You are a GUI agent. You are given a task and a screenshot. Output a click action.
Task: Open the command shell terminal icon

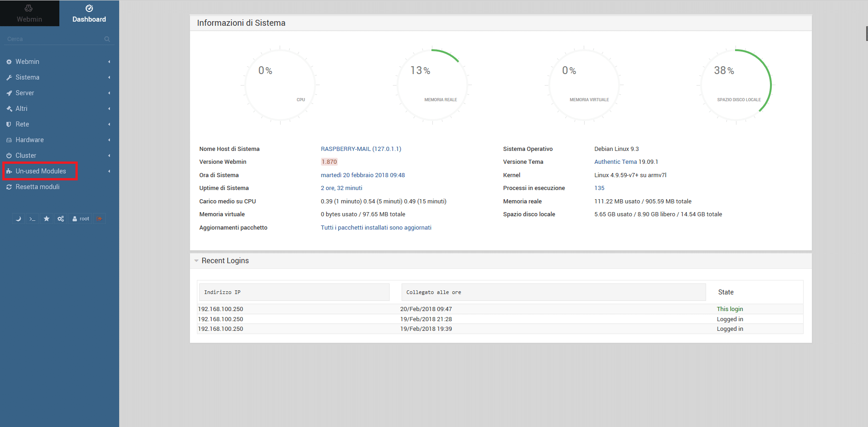click(32, 219)
